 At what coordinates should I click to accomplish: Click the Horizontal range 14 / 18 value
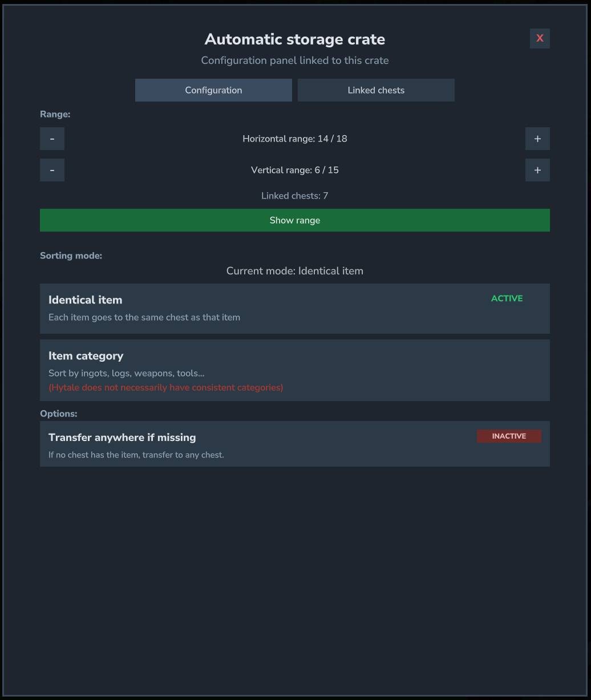tap(294, 139)
